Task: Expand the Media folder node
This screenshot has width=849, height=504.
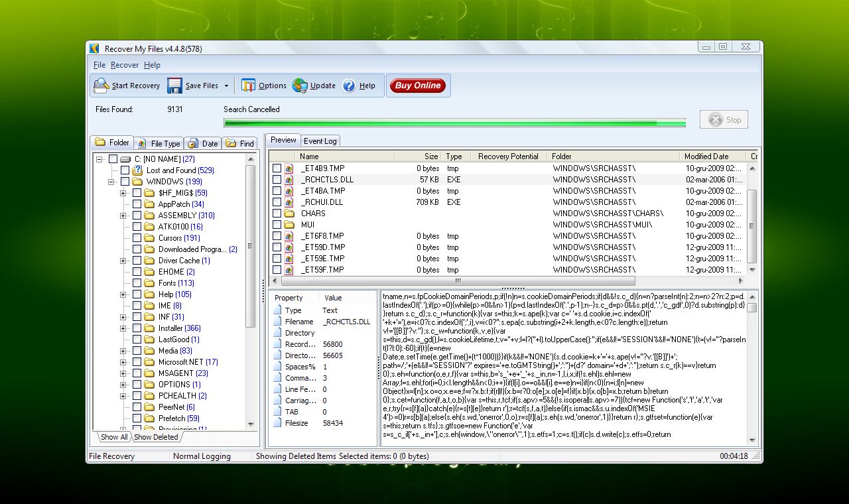Action: pos(123,351)
